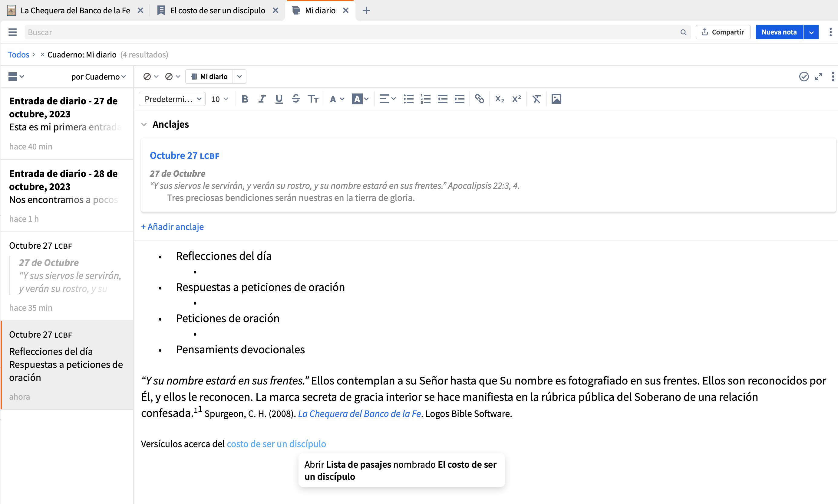Click the search magnifier icon

[683, 32]
